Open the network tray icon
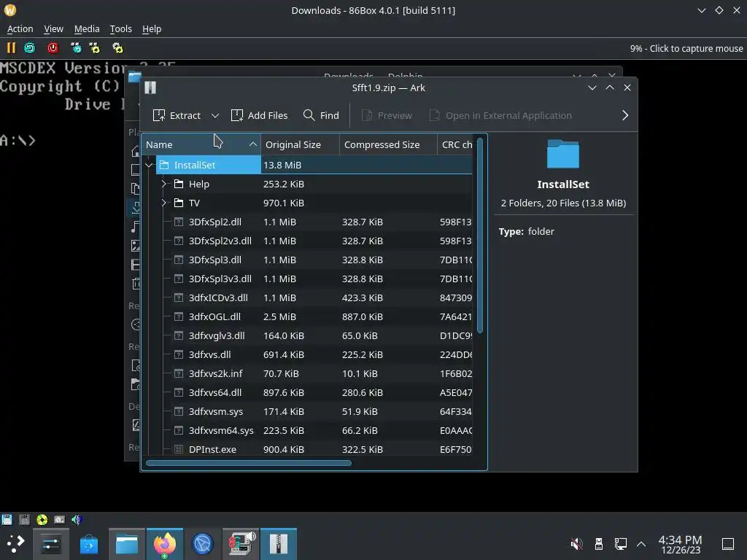Image resolution: width=747 pixels, height=560 pixels. tap(621, 544)
